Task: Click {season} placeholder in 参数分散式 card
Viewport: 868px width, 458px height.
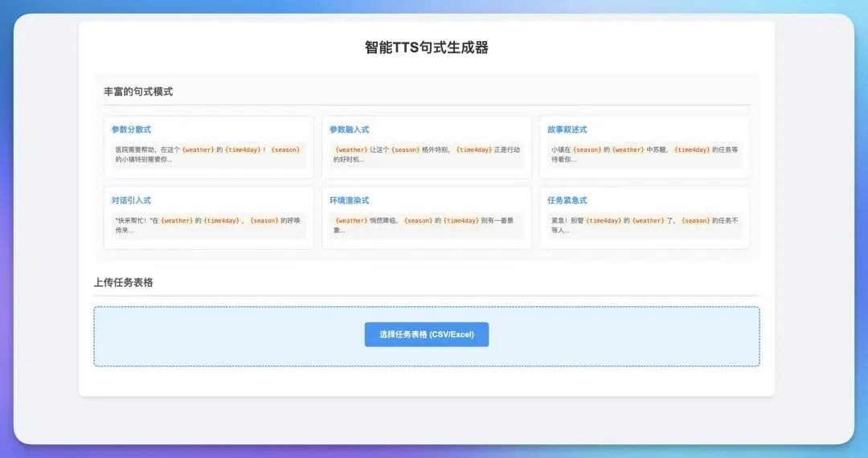Action: 285,149
